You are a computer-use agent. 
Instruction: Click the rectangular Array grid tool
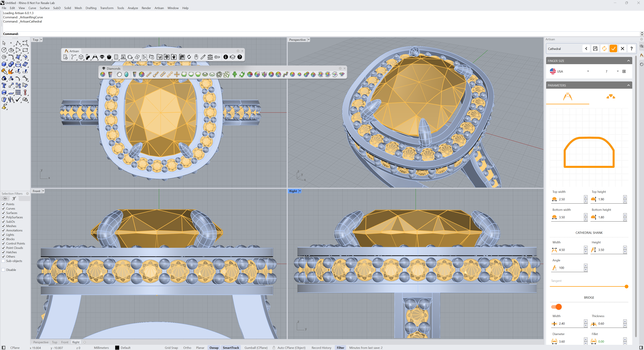click(18, 92)
